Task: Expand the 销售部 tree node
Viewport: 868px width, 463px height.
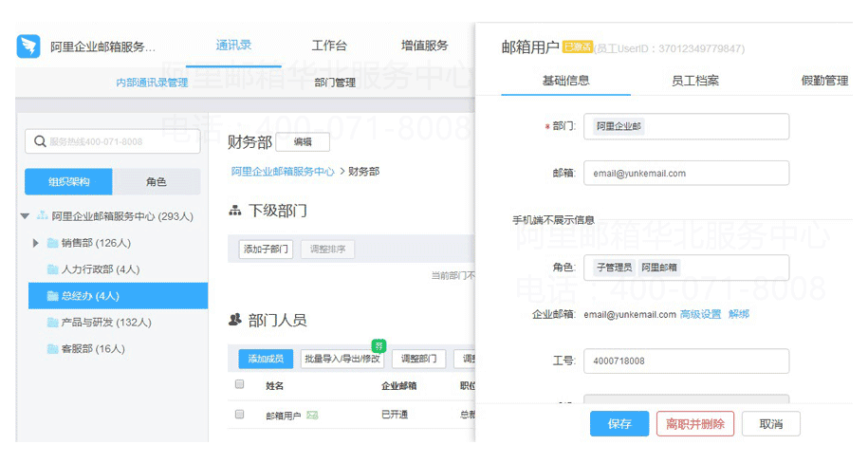Action: tap(35, 243)
